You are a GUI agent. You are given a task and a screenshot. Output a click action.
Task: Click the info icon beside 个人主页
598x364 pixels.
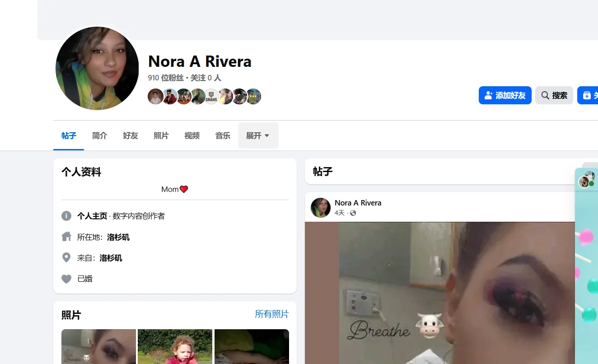[66, 216]
